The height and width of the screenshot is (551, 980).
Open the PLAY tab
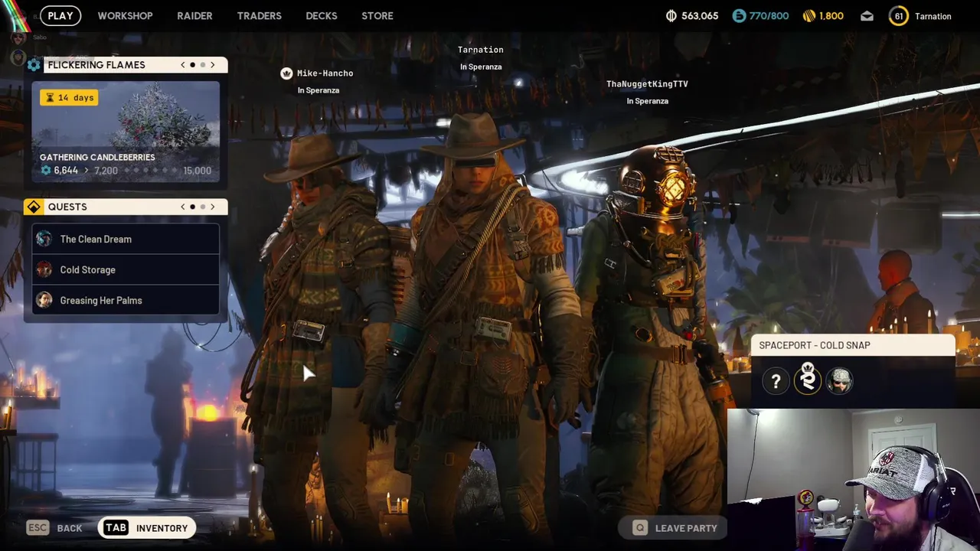coord(60,15)
